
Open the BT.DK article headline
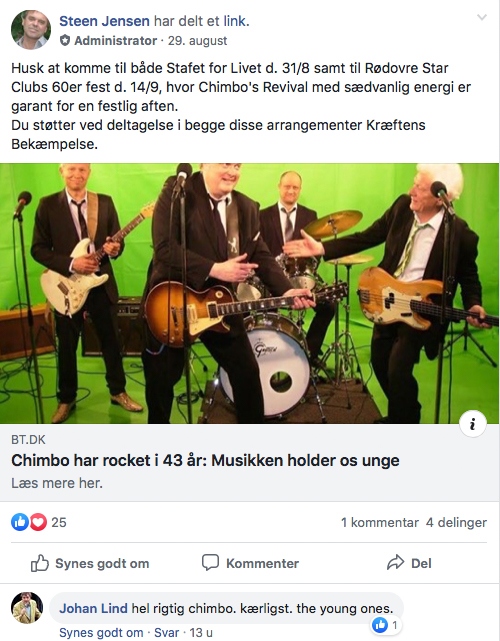point(205,460)
